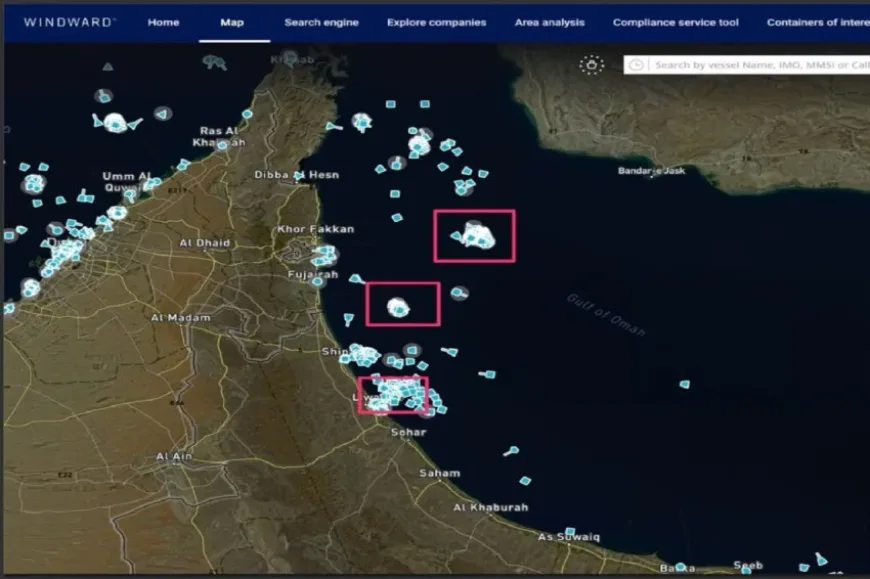Open the Home page
Viewport: 870px width, 579px height.
tap(163, 22)
